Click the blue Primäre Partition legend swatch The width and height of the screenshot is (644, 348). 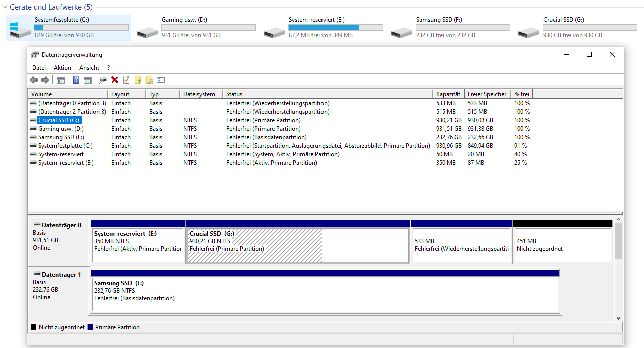[x=90, y=327]
